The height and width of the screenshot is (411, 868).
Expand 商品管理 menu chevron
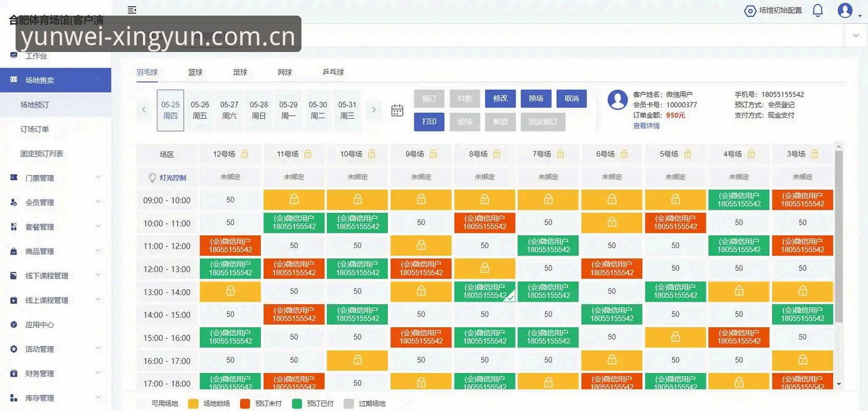pyautogui.click(x=98, y=251)
